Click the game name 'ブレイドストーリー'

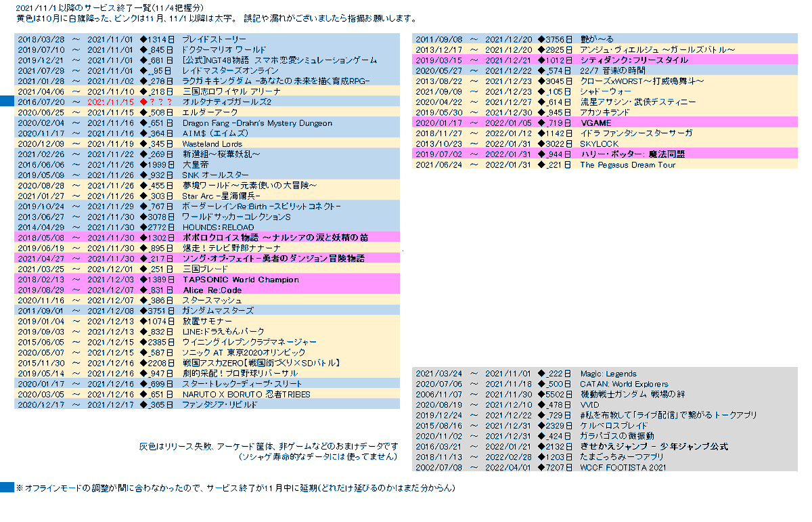(x=215, y=39)
